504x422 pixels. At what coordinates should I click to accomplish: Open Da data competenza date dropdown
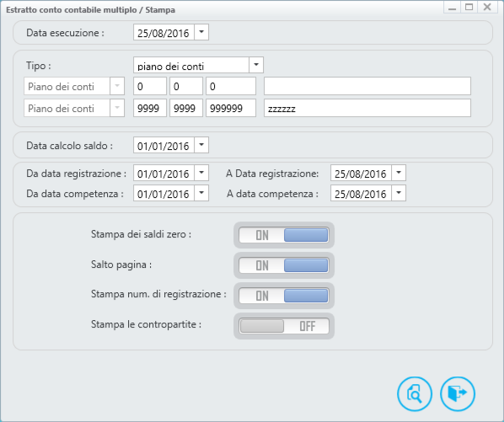pyautogui.click(x=201, y=193)
